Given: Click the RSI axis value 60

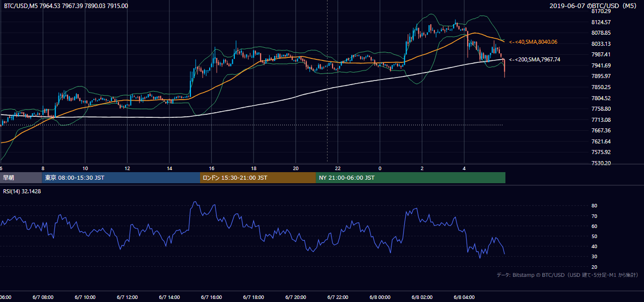Looking at the screenshot, I should 594,226.
